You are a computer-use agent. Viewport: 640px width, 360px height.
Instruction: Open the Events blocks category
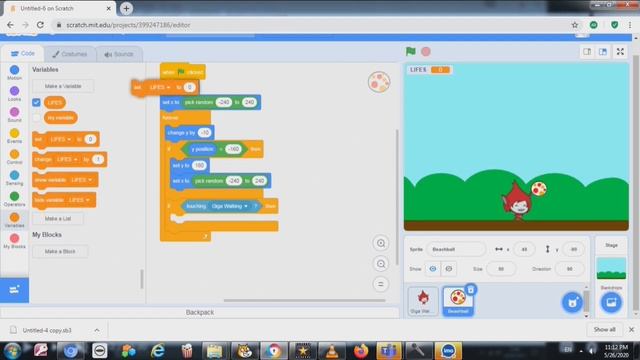point(14,136)
